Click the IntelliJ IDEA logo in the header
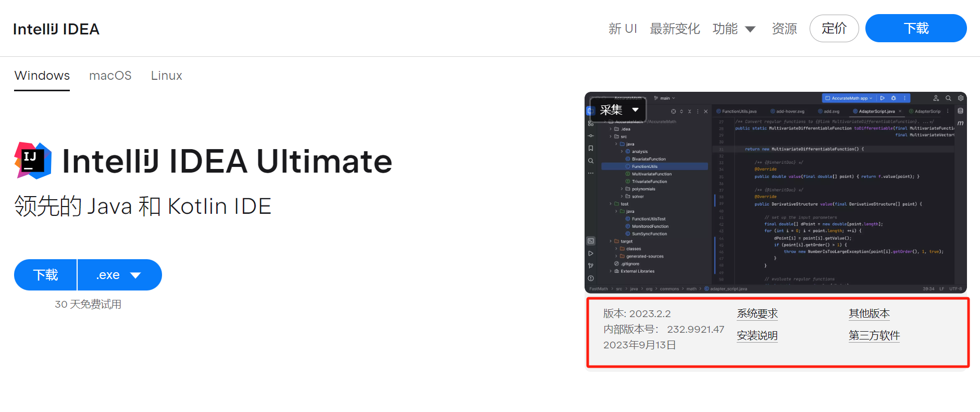Screen dimensions: 980x412 click(56, 29)
